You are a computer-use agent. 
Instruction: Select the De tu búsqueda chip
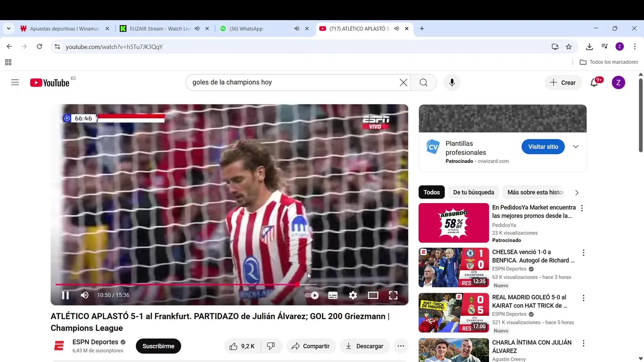[x=473, y=192]
